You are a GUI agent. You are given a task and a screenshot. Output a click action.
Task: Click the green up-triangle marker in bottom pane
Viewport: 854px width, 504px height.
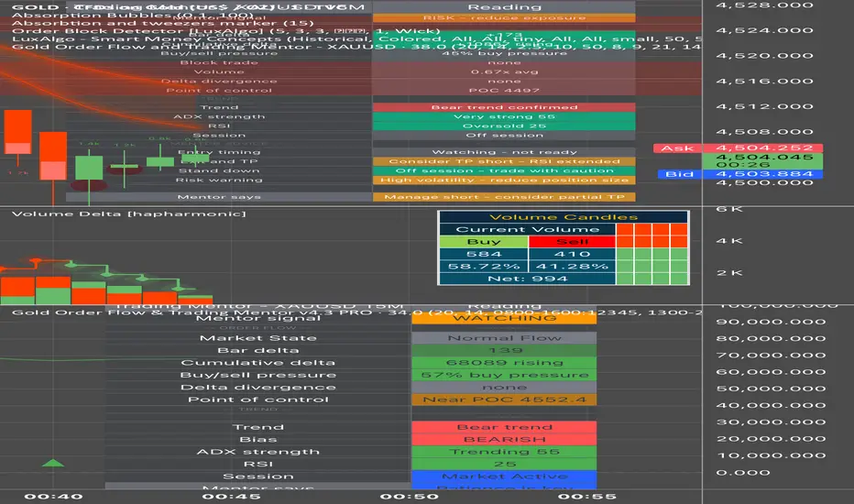tap(53, 463)
